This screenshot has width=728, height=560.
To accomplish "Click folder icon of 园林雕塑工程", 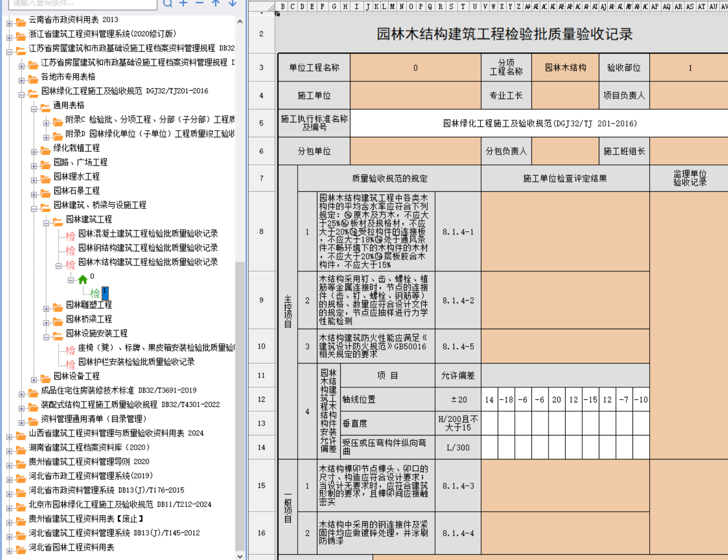I will point(58,307).
